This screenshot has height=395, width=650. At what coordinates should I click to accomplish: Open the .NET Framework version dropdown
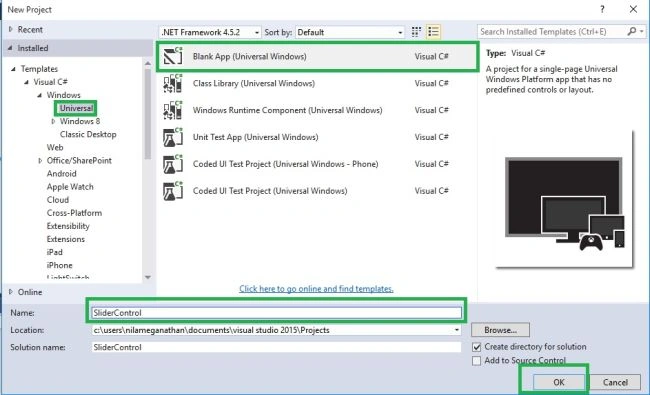click(x=210, y=32)
